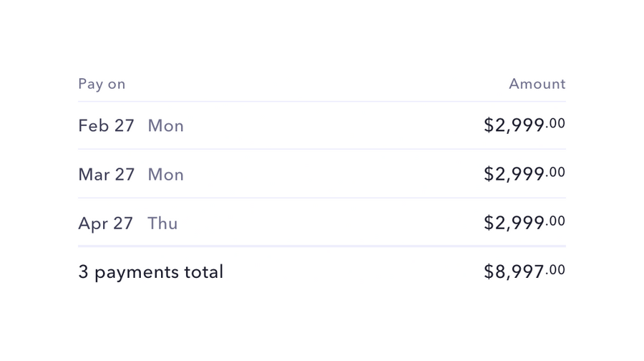Select the $2,999 amount for Mar 27
The height and width of the screenshot is (361, 644).
(x=514, y=174)
